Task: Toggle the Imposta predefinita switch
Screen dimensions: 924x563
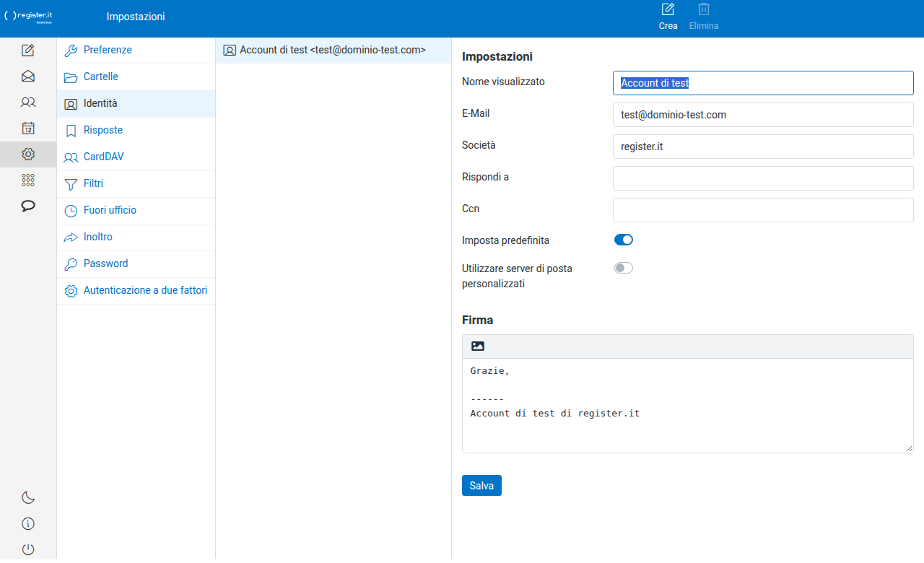Action: 624,240
